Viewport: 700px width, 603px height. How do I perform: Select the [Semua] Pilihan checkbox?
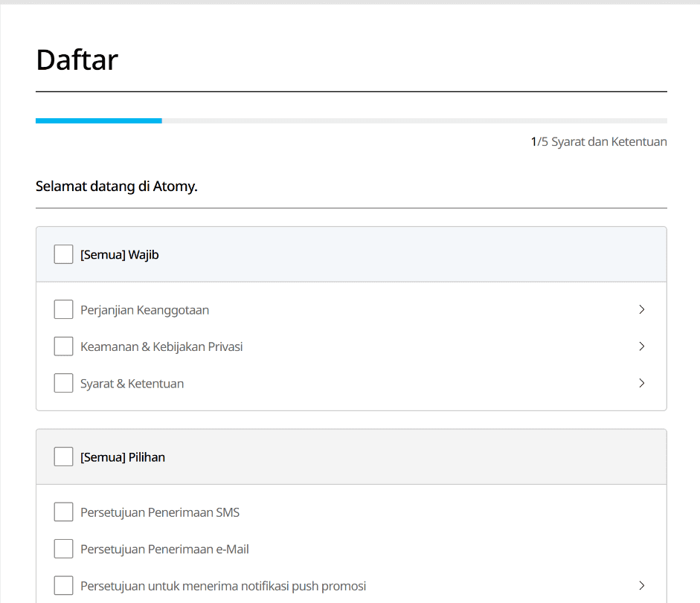point(63,457)
